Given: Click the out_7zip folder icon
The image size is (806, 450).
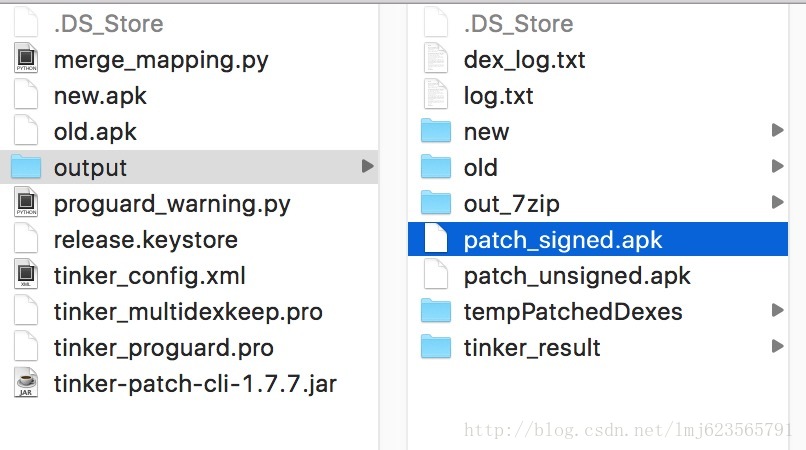Looking at the screenshot, I should [x=436, y=204].
